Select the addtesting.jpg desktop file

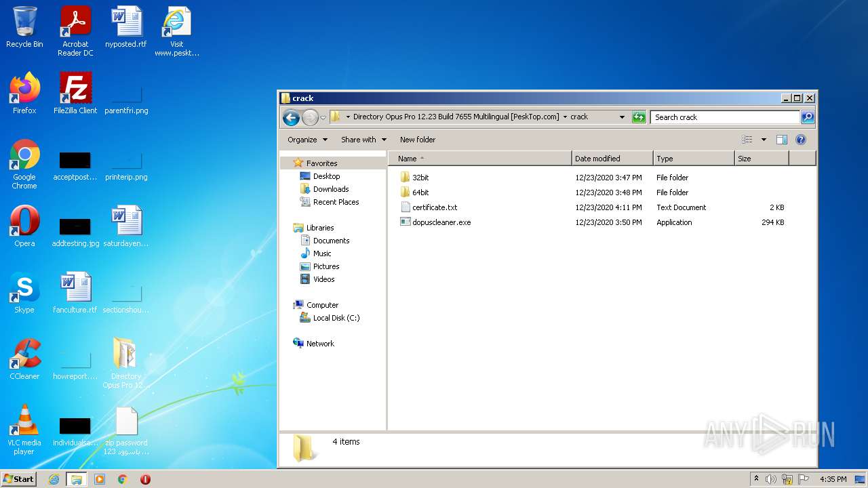tap(75, 232)
